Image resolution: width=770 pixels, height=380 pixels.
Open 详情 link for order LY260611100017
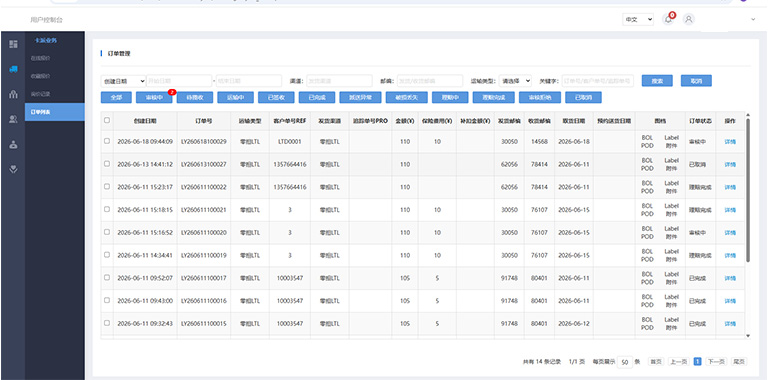point(730,278)
